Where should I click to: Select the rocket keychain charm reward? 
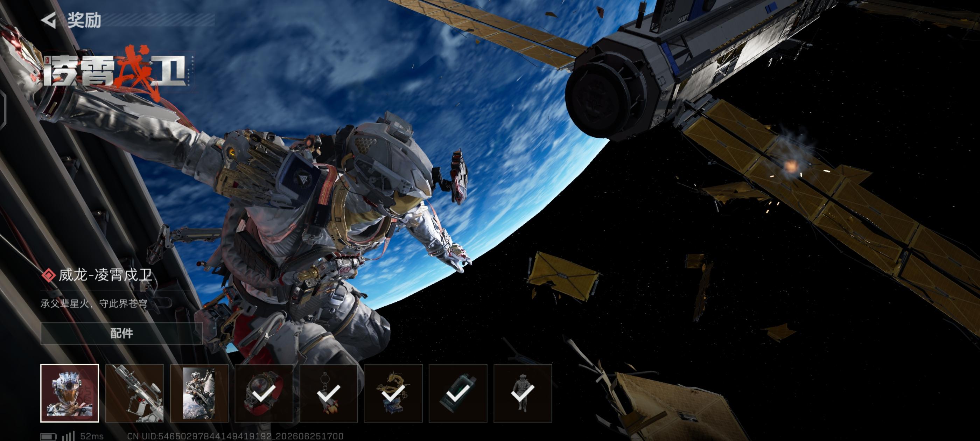(x=329, y=393)
